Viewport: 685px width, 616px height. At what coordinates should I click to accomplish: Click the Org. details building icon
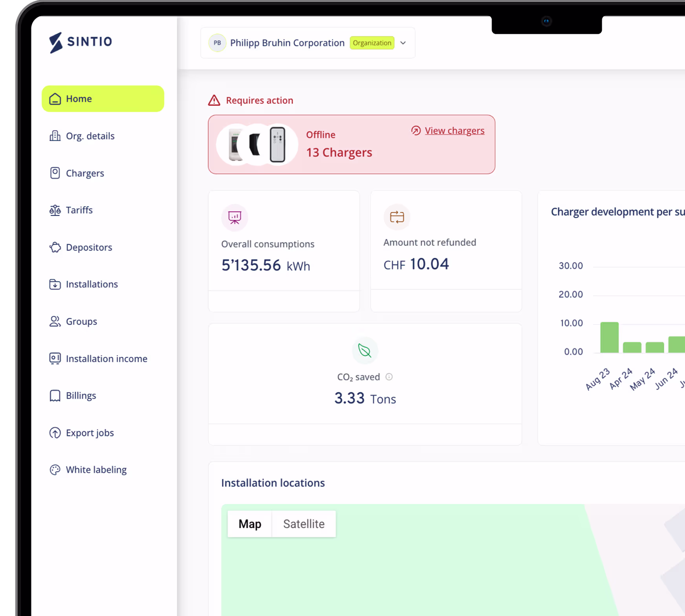click(55, 136)
